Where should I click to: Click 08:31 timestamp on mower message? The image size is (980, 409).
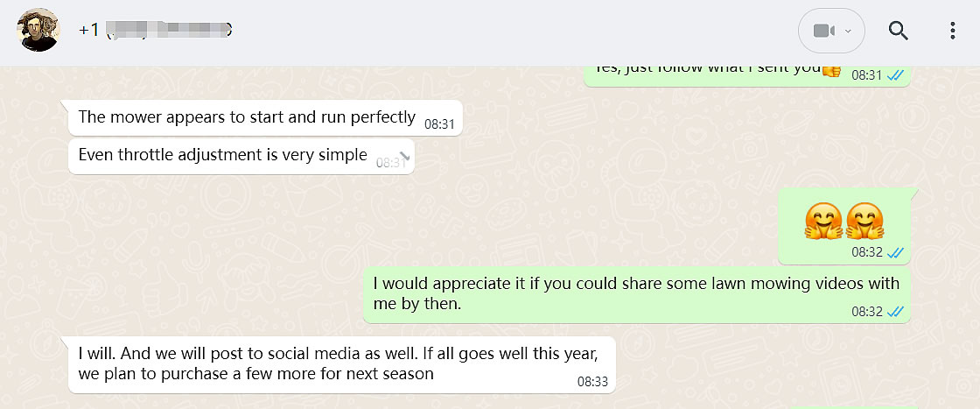(439, 124)
